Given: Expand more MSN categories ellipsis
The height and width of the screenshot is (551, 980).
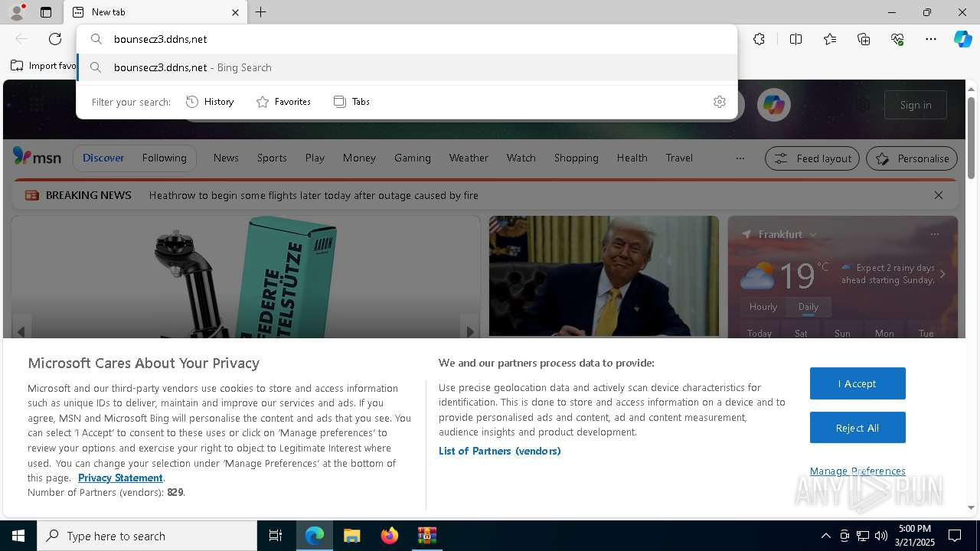Looking at the screenshot, I should click(x=740, y=158).
